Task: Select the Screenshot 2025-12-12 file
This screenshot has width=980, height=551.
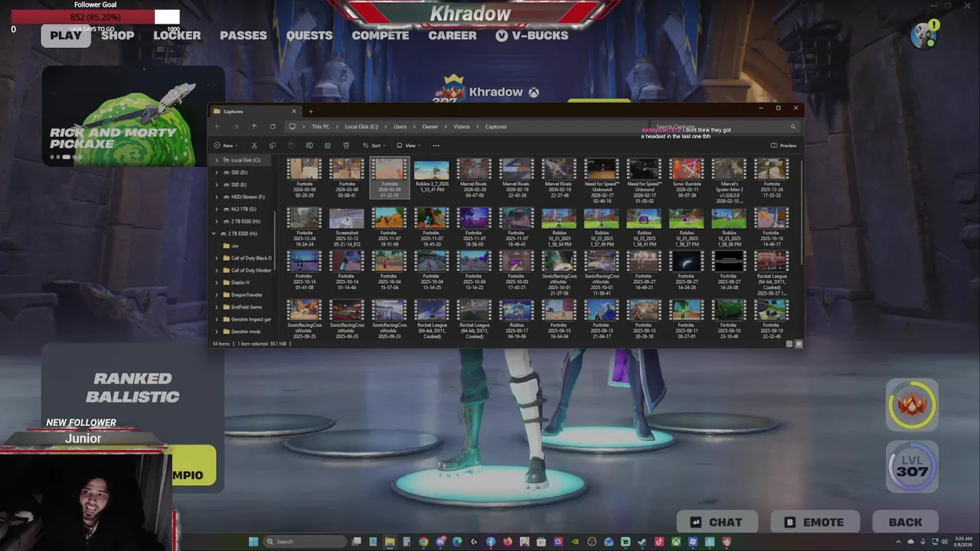Action: click(x=347, y=227)
